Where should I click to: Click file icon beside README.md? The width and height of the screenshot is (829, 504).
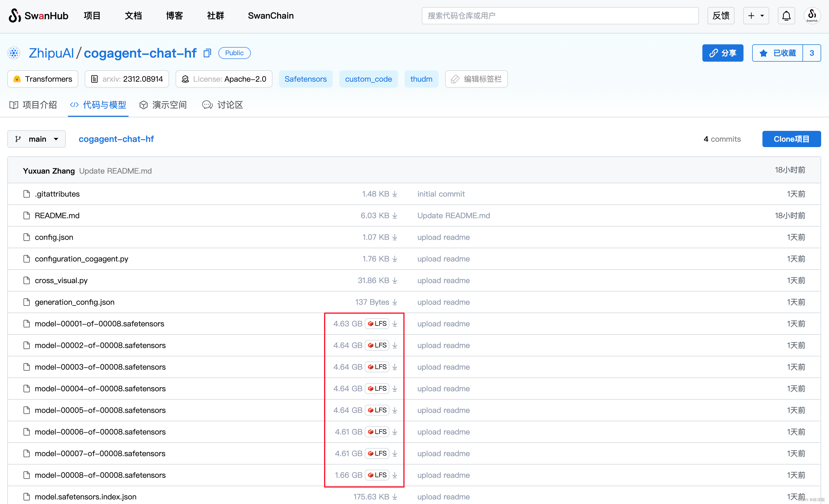pyautogui.click(x=27, y=215)
